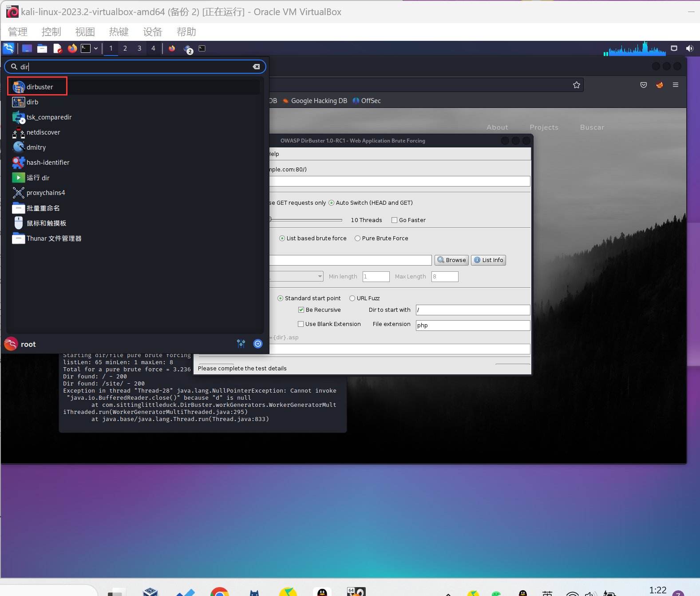This screenshot has width=700, height=596.
Task: Select Auto Switch (HEAD and GET) option
Action: [371, 203]
